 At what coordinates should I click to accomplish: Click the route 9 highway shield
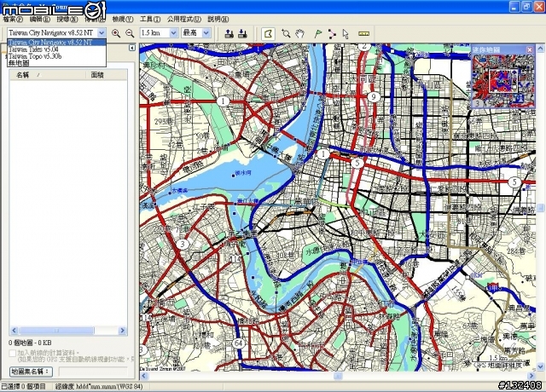pyautogui.click(x=374, y=96)
